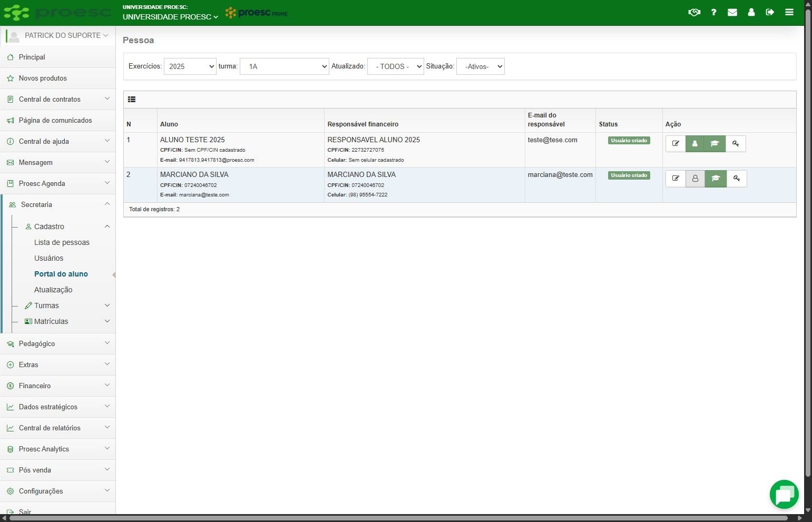Select Atualização submenu item

tap(53, 290)
